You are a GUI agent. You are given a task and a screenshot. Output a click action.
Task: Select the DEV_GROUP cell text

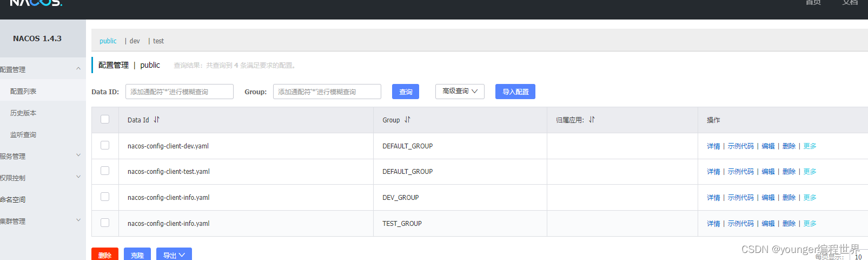click(x=401, y=198)
